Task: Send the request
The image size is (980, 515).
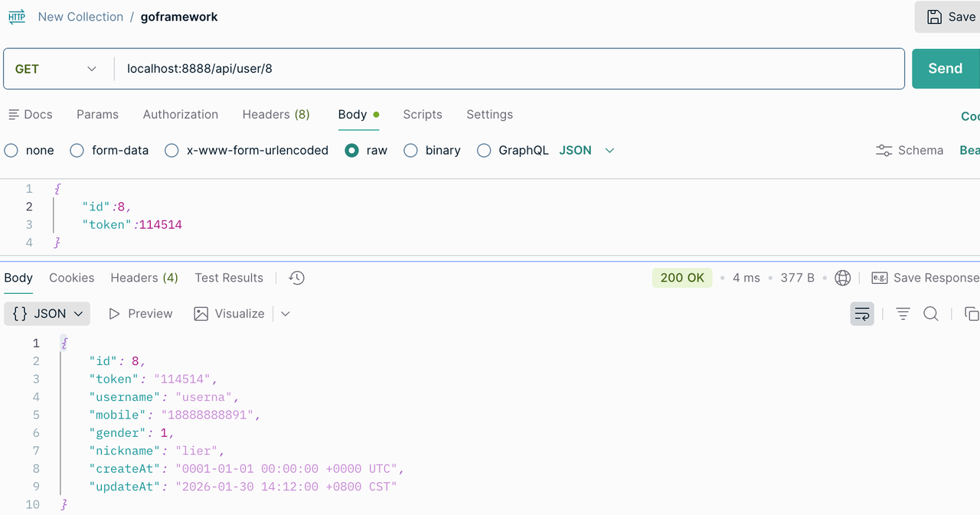Action: (x=946, y=69)
